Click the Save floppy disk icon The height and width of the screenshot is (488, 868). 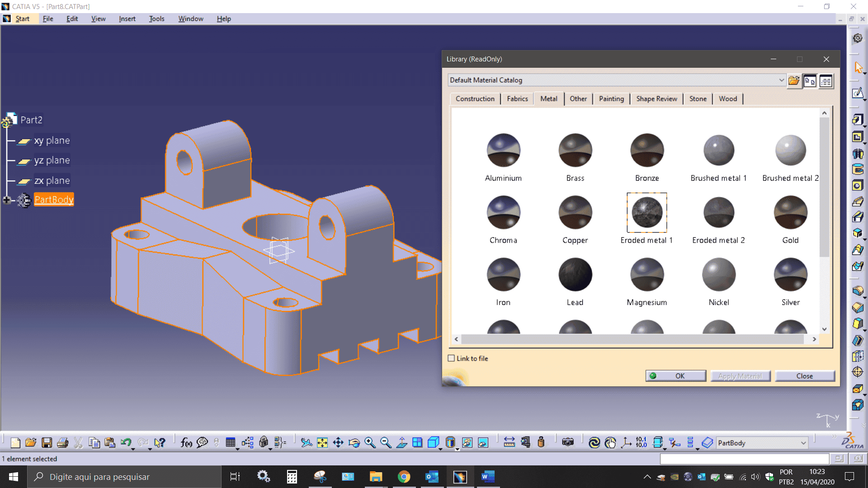coord(47,443)
